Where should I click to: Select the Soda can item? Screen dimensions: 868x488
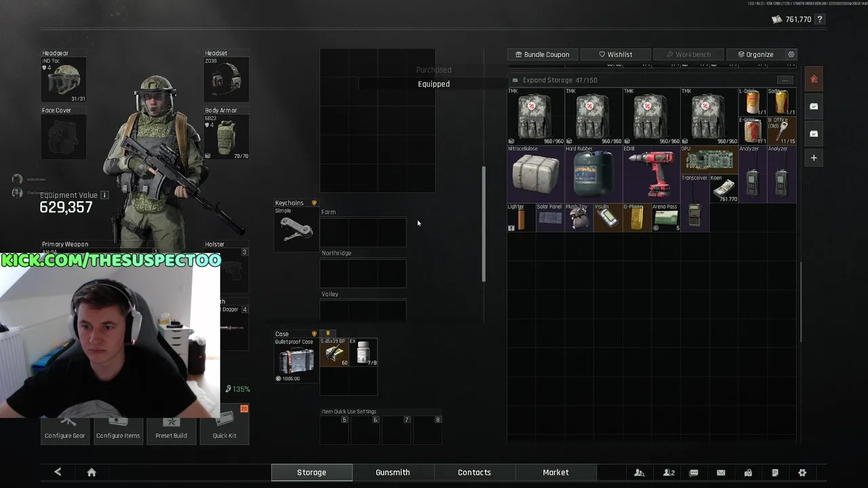tap(781, 102)
